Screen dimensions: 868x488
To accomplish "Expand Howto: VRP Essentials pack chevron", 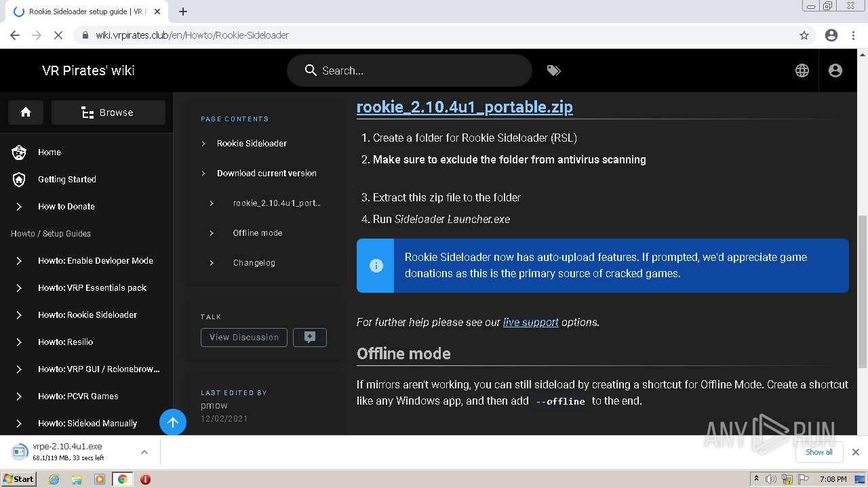I will (x=19, y=288).
